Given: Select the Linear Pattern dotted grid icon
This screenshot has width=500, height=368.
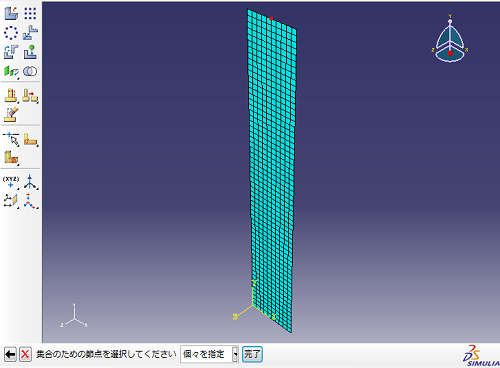Looking at the screenshot, I should point(30,13).
